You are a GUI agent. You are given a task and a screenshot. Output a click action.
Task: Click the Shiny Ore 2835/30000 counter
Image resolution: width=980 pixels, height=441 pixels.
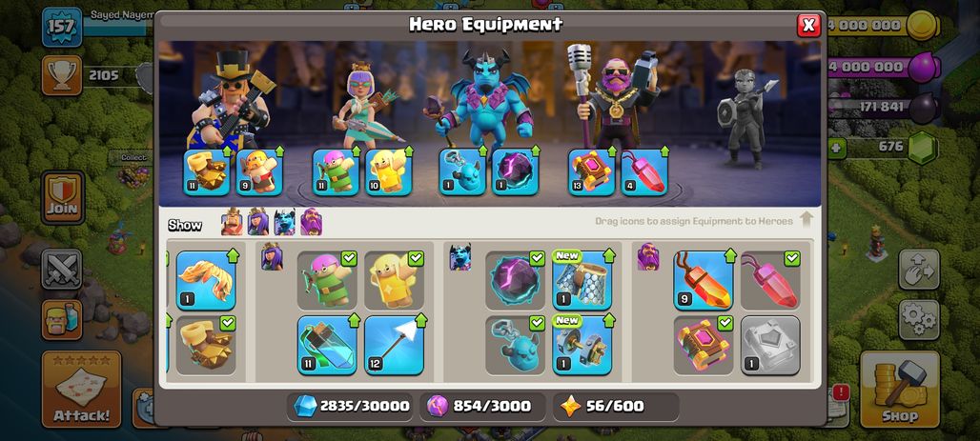[x=353, y=406]
